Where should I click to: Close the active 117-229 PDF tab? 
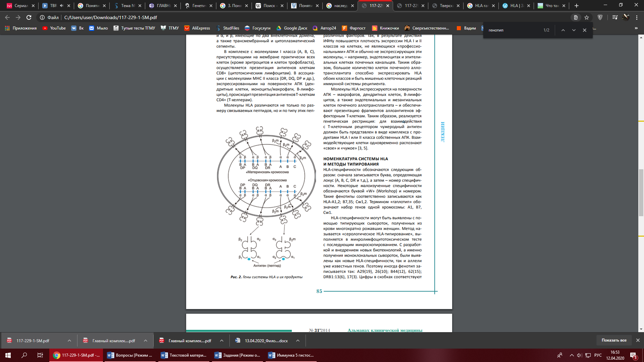[x=388, y=6]
